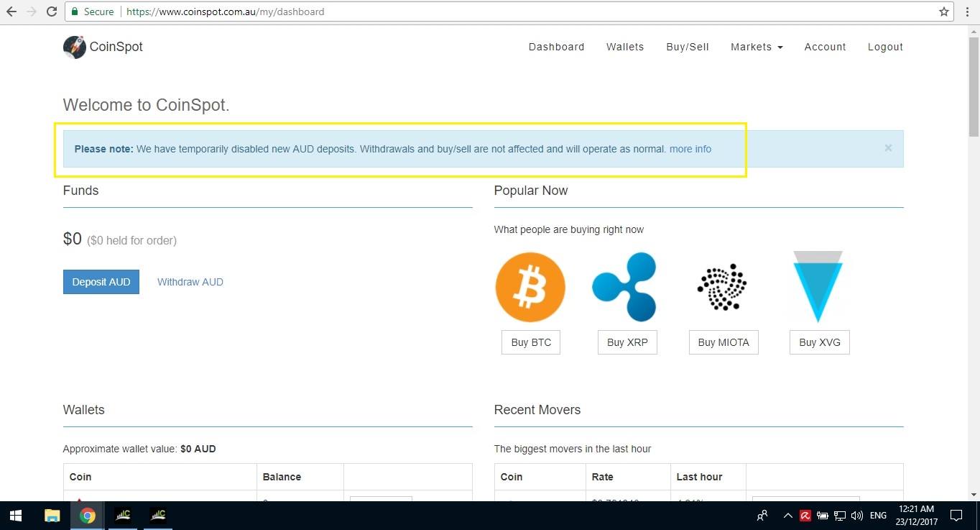Open the Windows Start menu

[16, 516]
